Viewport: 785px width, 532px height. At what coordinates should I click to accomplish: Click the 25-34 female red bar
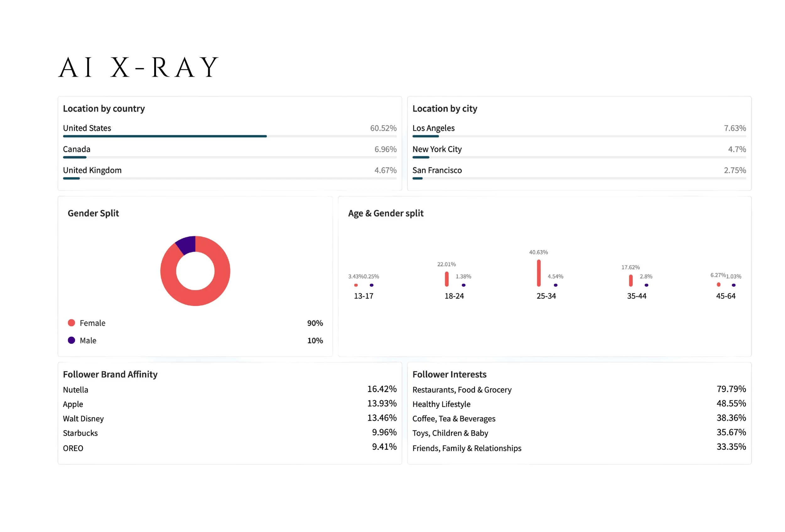pos(539,273)
